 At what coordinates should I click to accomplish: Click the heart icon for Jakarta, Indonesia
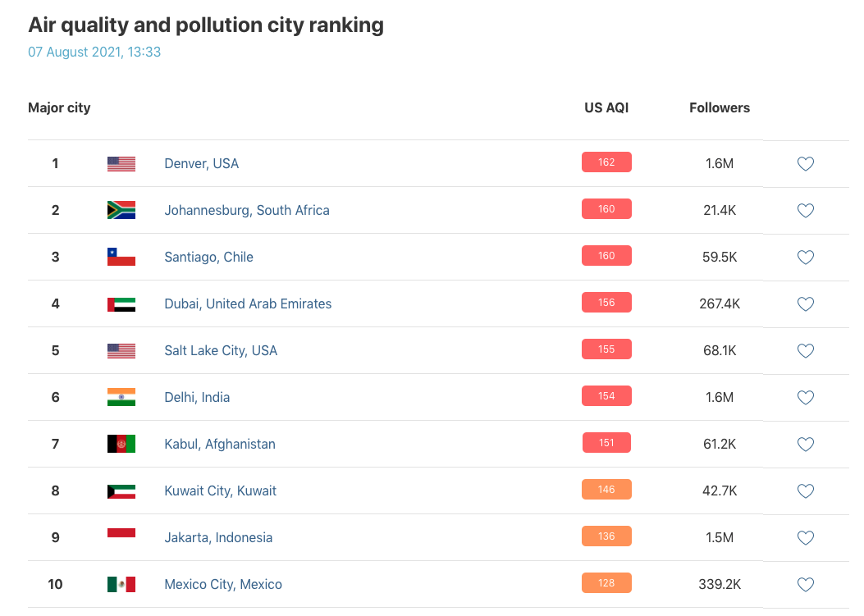[x=805, y=538]
